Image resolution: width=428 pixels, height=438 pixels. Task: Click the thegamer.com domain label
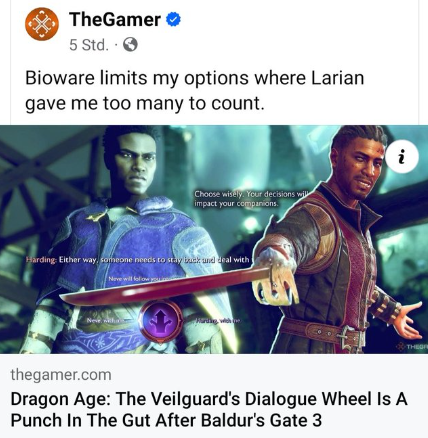click(61, 375)
